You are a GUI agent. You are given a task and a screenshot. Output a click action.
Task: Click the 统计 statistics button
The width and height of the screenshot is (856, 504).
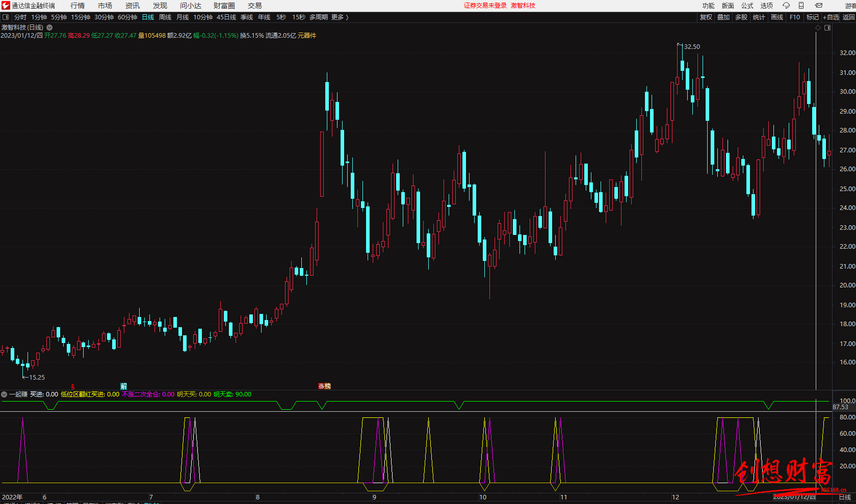pos(759,17)
